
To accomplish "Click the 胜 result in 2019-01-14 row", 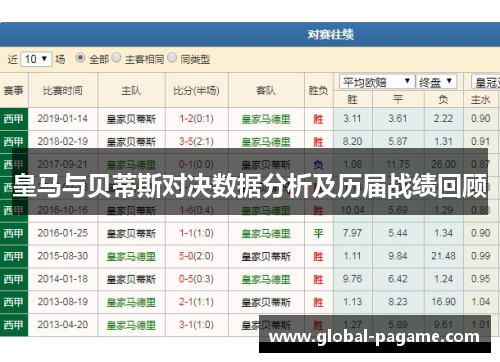I will pyautogui.click(x=318, y=119).
